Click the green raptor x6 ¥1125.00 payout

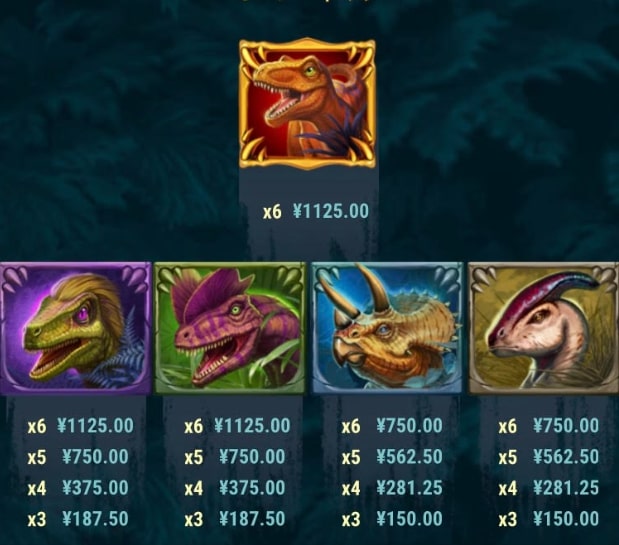(81, 426)
